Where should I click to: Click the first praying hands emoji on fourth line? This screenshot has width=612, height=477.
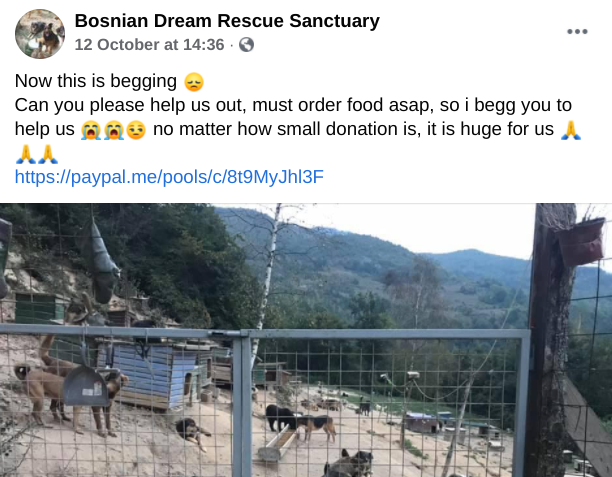click(x=26, y=154)
